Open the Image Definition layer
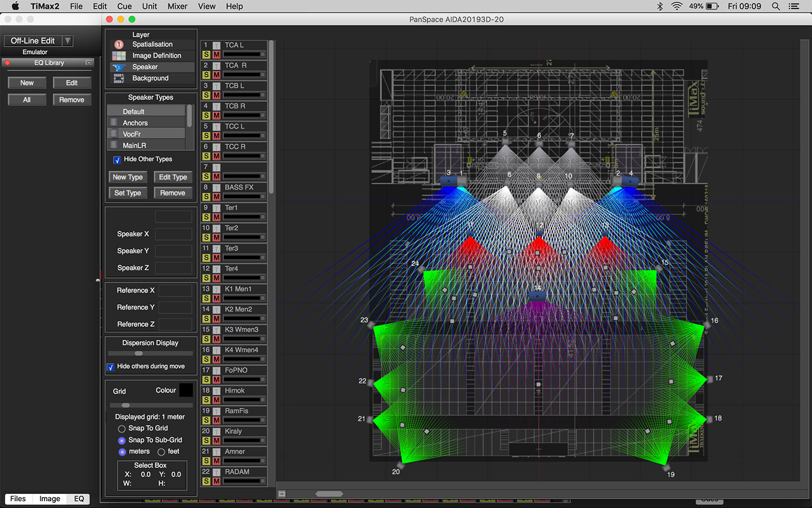 pos(119,55)
